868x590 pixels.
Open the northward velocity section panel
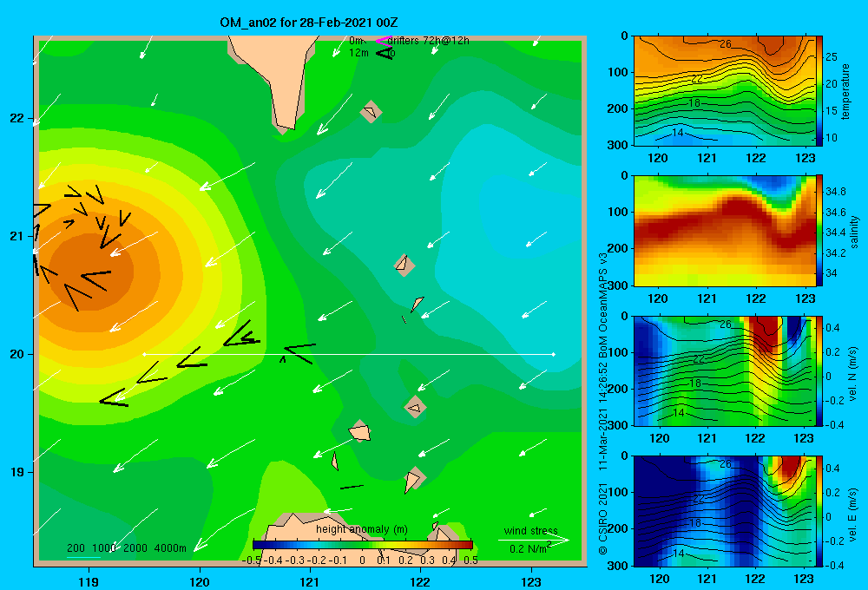(725, 370)
